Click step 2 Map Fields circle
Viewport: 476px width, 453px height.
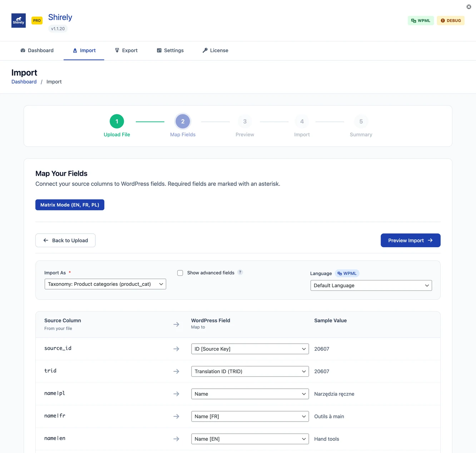tap(183, 121)
